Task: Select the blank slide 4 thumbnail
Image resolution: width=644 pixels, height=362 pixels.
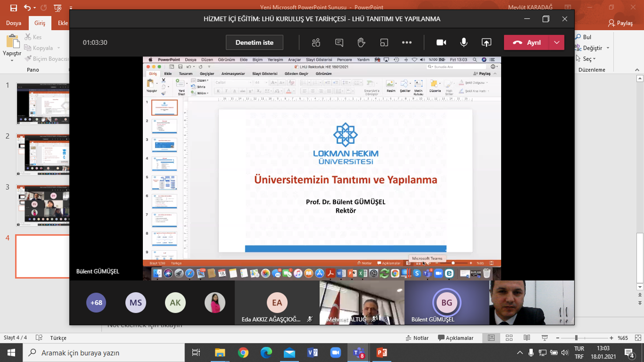Action: pos(43,256)
